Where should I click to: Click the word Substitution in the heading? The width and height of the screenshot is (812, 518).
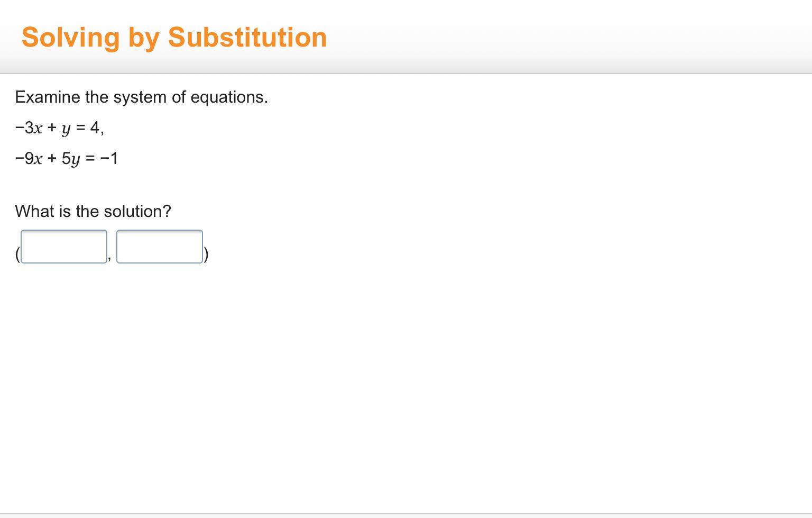[x=247, y=38]
